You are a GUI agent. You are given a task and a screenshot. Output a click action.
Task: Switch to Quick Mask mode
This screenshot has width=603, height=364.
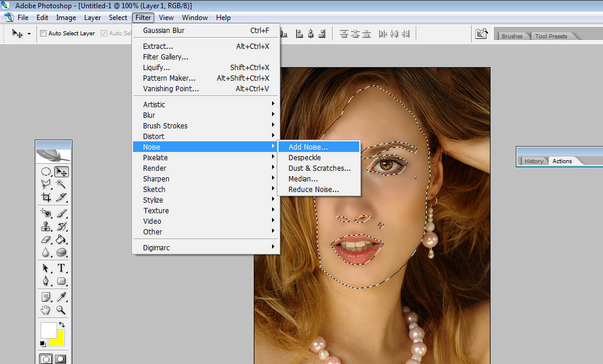click(x=61, y=358)
